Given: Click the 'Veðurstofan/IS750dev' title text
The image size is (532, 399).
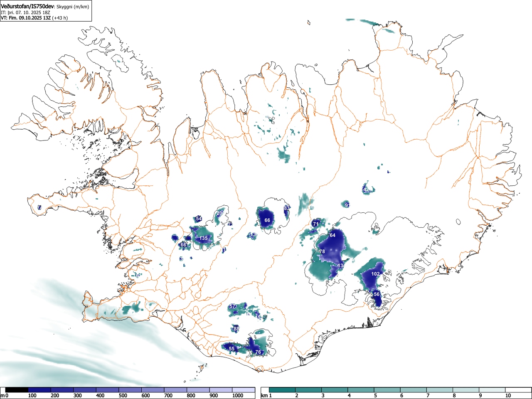Looking at the screenshot, I should [28, 6].
